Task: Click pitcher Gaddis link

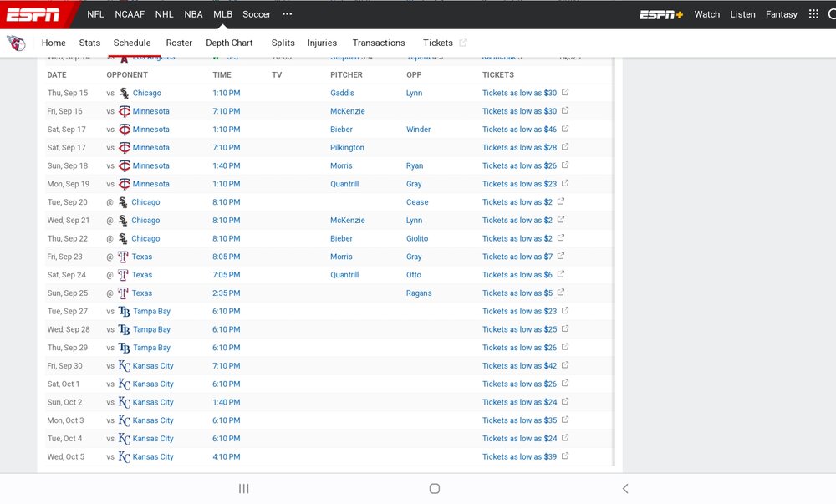Action: click(342, 94)
